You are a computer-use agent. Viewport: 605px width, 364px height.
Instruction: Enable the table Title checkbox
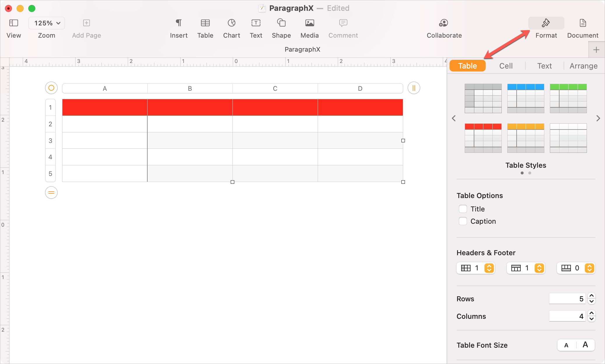tap(463, 209)
